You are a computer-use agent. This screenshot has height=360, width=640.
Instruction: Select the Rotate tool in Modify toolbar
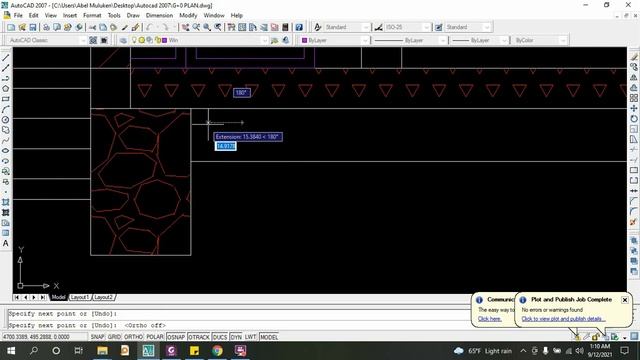click(x=633, y=119)
